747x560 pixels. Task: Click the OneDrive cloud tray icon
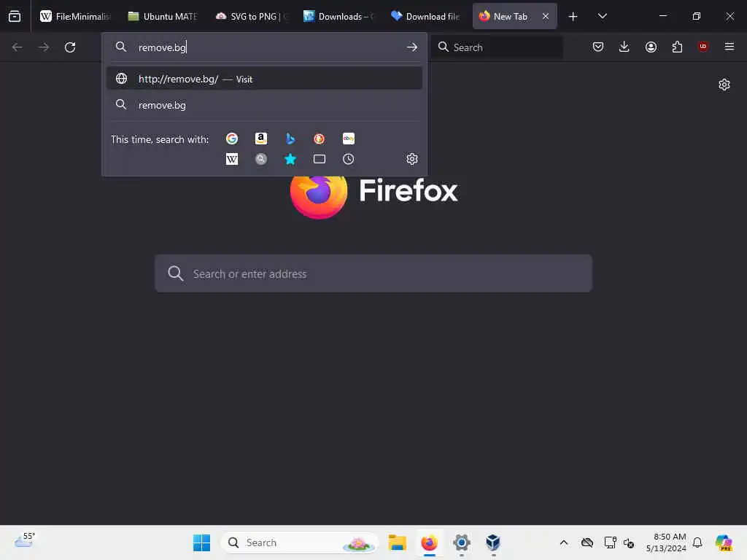pyautogui.click(x=587, y=542)
